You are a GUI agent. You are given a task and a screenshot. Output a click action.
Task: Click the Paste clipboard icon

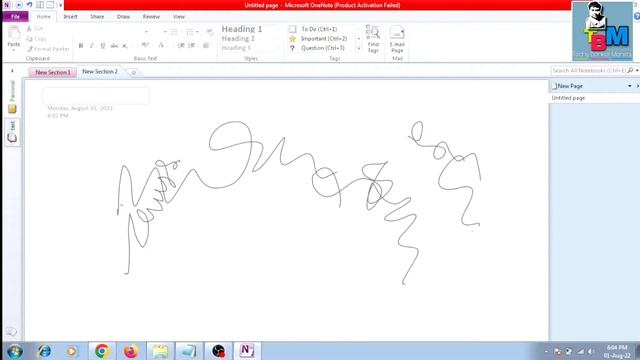(x=13, y=32)
